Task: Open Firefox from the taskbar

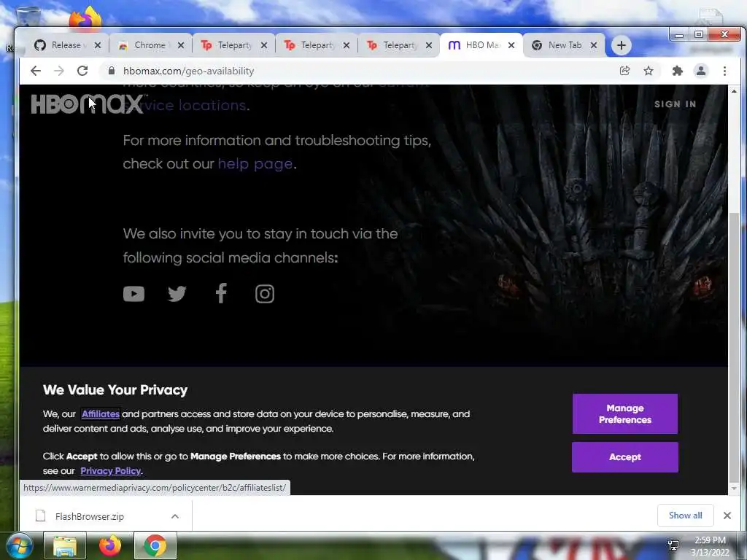Action: point(110,545)
